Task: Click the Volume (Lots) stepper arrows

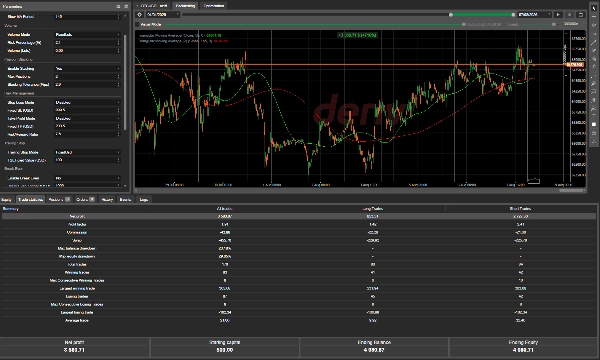Action: pyautogui.click(x=118, y=50)
